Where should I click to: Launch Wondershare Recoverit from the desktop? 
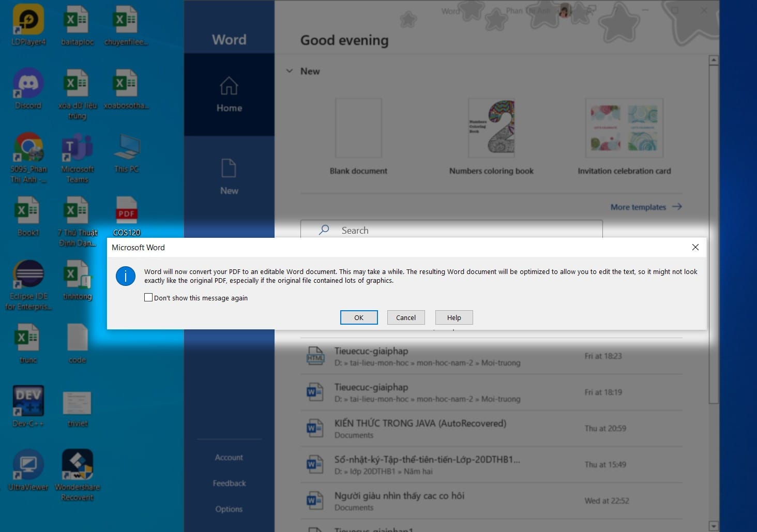tap(77, 476)
